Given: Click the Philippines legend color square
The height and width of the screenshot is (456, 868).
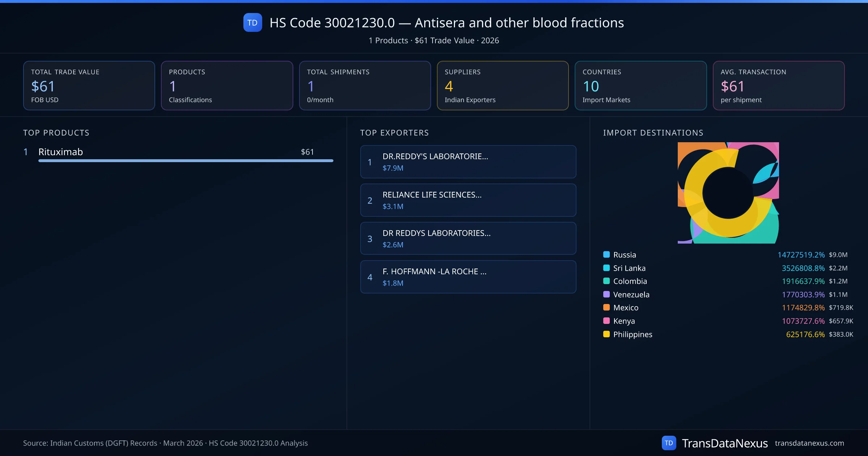Looking at the screenshot, I should 607,334.
